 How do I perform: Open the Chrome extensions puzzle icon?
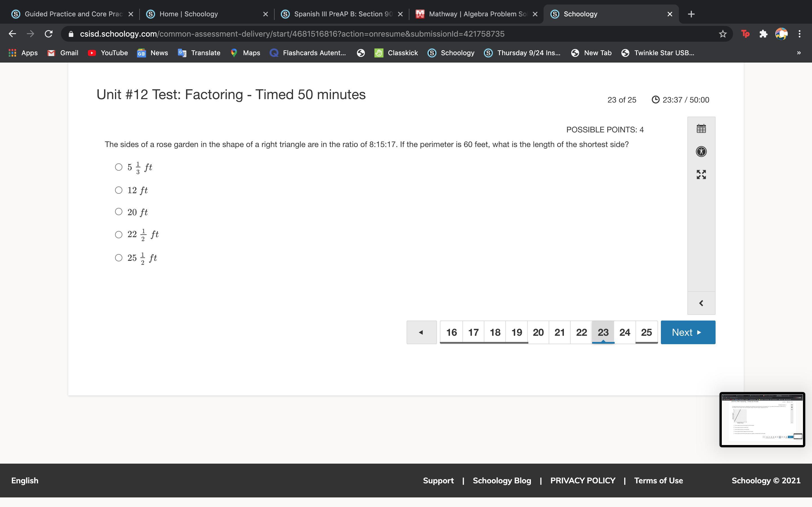pyautogui.click(x=763, y=34)
